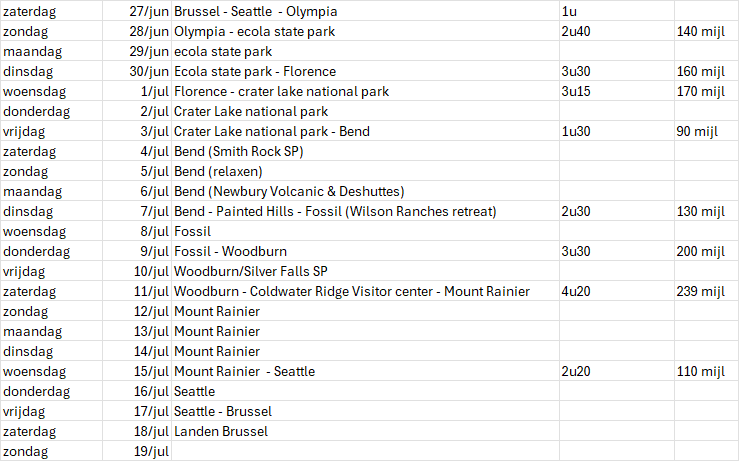
Task: Click the '4u20' duration cell
Action: 576,291
